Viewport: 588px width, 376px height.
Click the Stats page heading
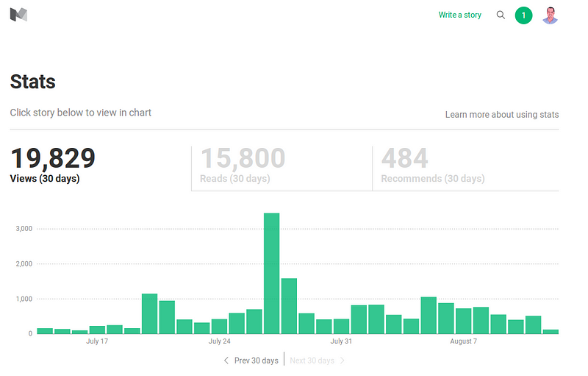33,82
